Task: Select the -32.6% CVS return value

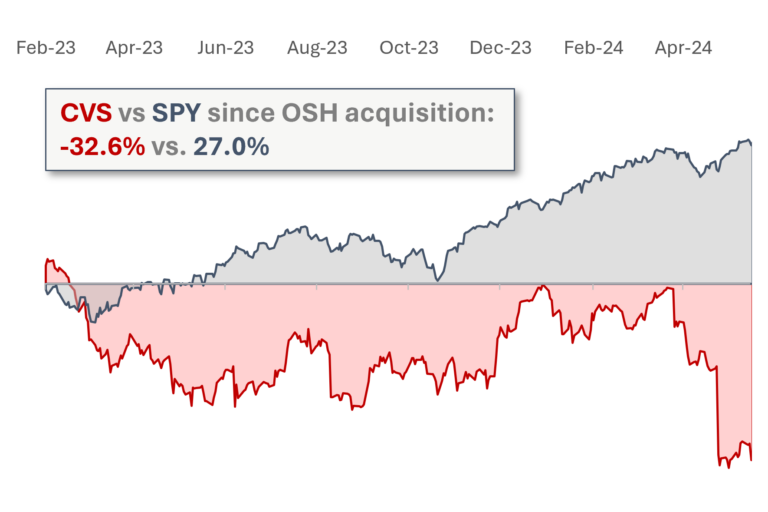Action: [x=103, y=146]
